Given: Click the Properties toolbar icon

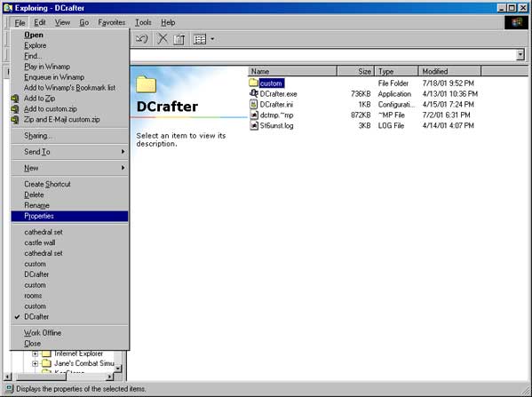Looking at the screenshot, I should [x=179, y=39].
